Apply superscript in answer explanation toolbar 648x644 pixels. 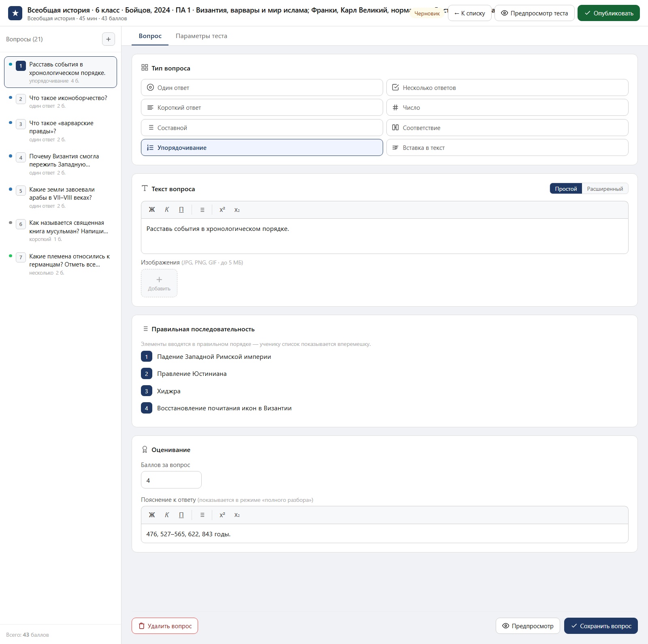(x=222, y=515)
